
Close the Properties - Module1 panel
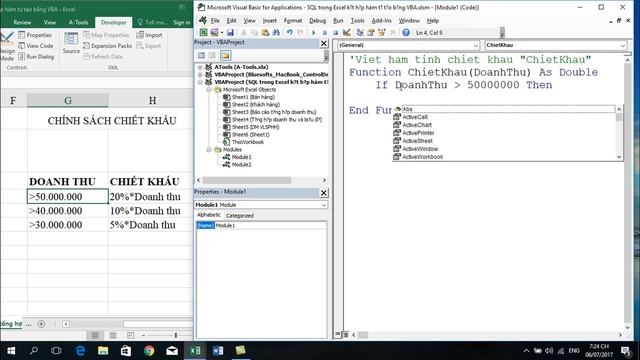click(324, 193)
